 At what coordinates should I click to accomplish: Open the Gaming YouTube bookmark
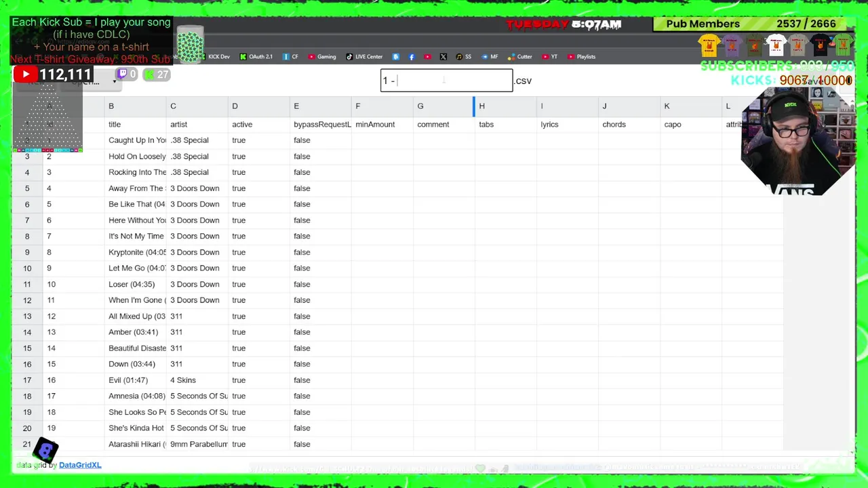[x=321, y=57]
